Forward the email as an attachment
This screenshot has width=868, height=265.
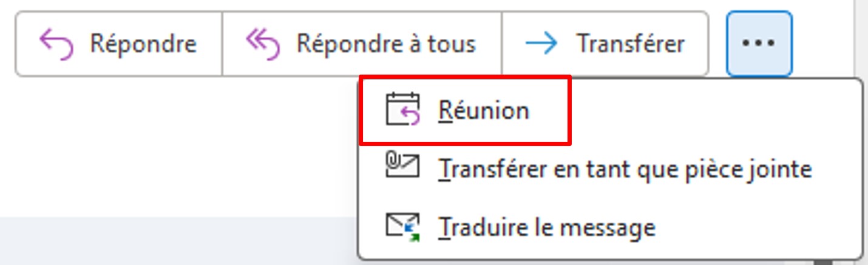(624, 169)
